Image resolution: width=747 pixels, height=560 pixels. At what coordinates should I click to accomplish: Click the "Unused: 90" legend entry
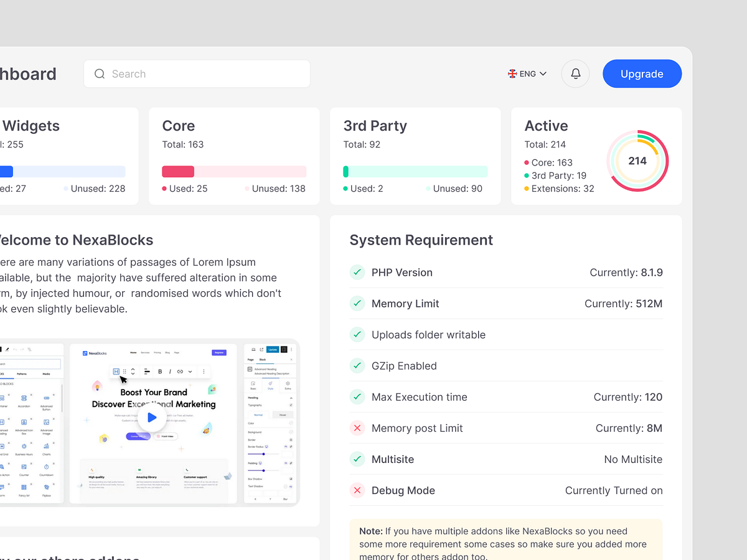(454, 189)
